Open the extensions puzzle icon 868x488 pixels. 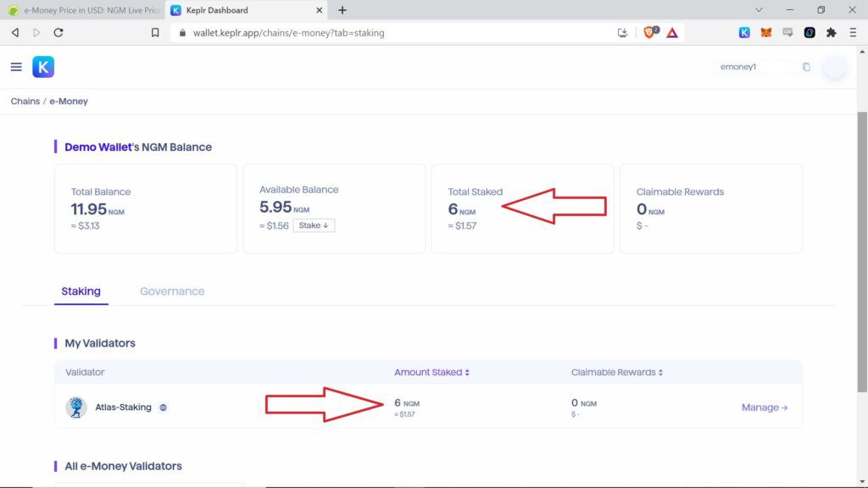point(831,33)
